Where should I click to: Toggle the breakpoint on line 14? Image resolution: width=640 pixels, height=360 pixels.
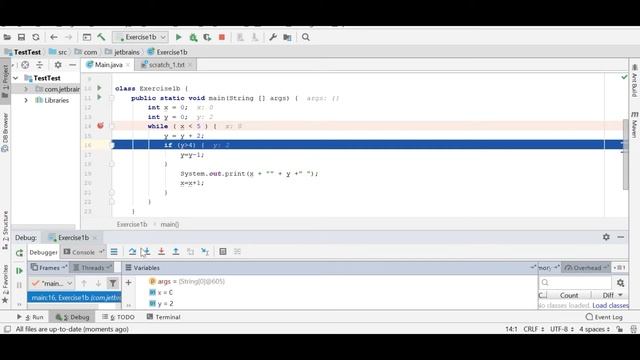[100, 126]
